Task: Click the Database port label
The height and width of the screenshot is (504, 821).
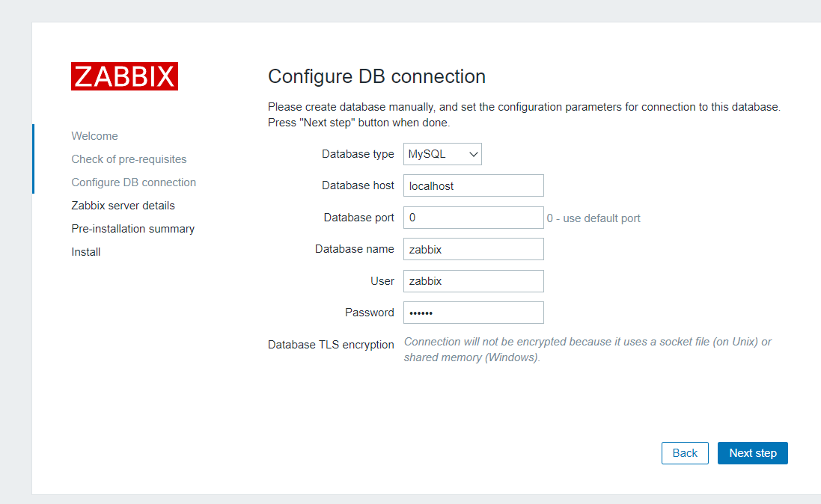Action: [358, 217]
